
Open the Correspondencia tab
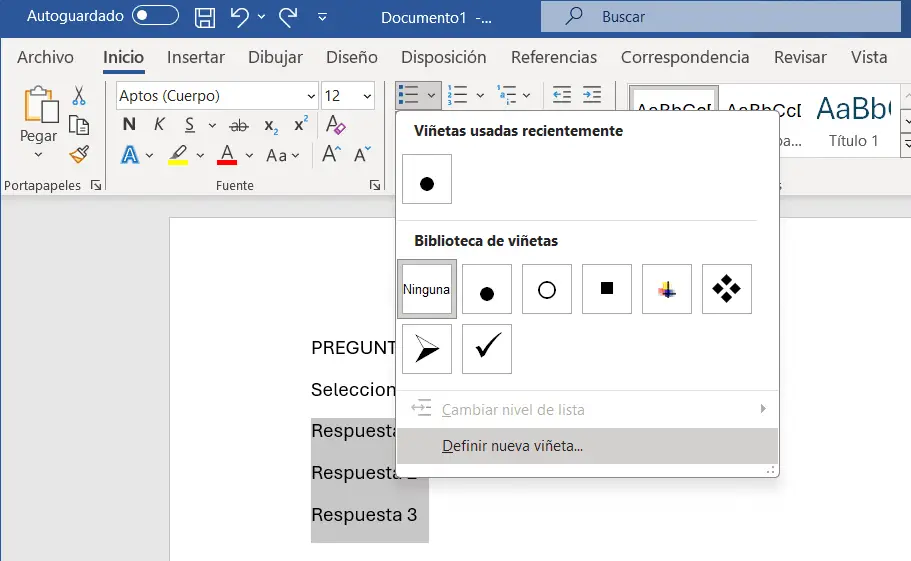[x=685, y=57]
